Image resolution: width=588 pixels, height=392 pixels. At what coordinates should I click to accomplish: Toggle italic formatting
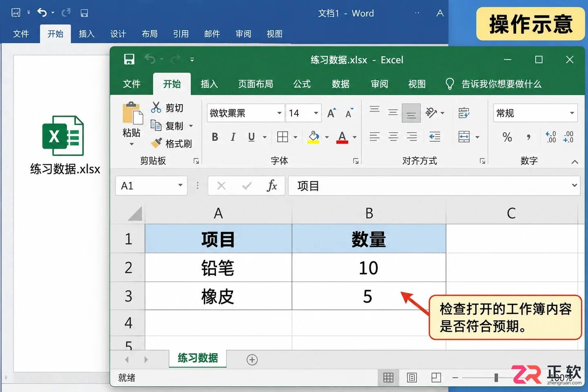click(x=233, y=137)
